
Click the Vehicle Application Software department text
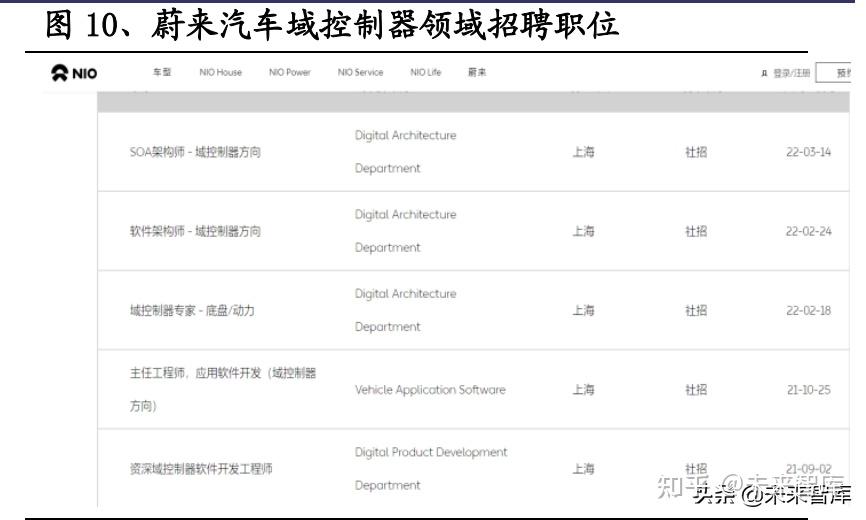(x=430, y=390)
